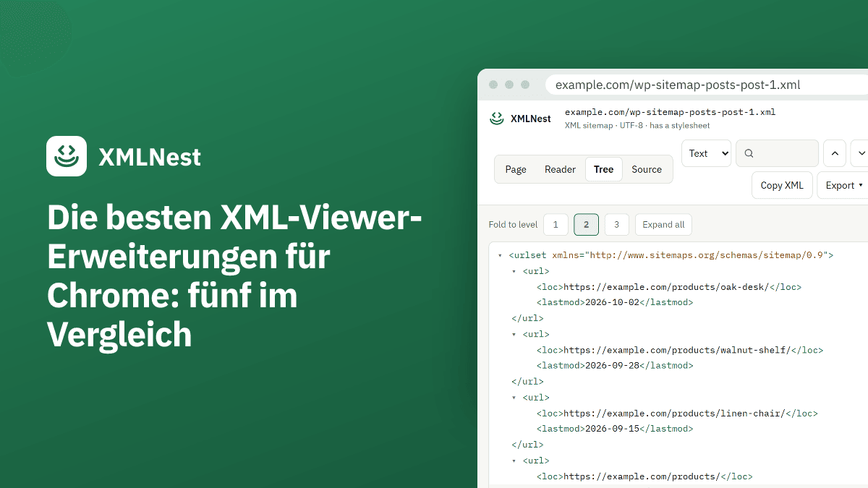868x488 pixels.
Task: Fold tree to level 3
Action: coord(617,225)
